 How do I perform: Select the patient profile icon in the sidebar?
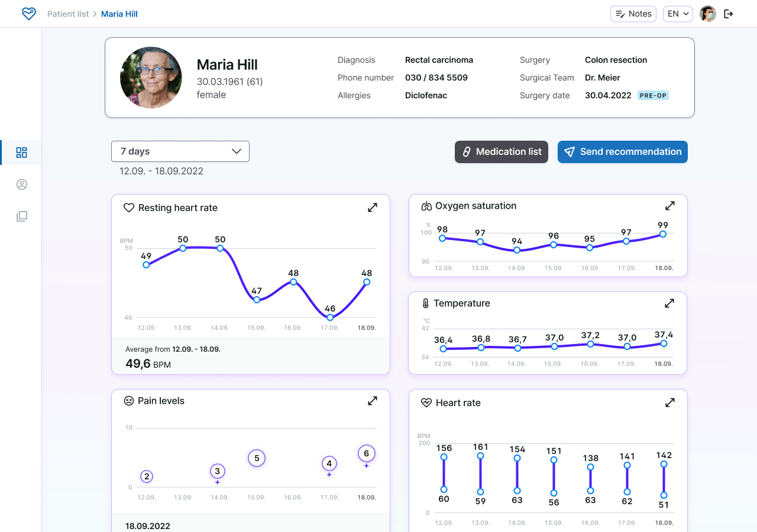coord(21,184)
